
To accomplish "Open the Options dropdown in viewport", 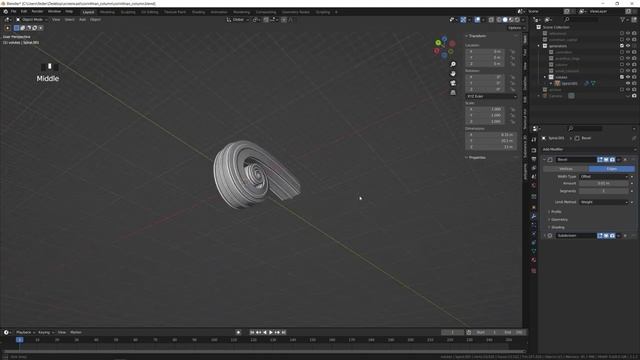I will [516, 28].
